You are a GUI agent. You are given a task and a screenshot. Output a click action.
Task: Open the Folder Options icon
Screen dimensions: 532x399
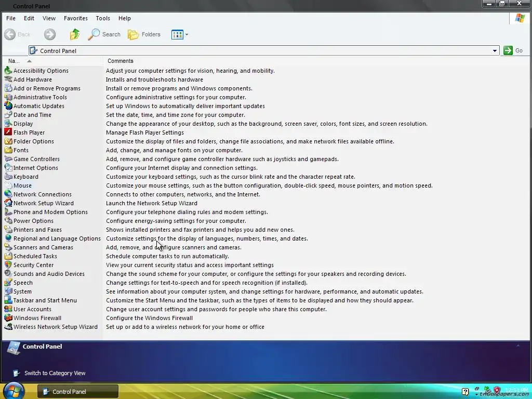[x=8, y=141]
